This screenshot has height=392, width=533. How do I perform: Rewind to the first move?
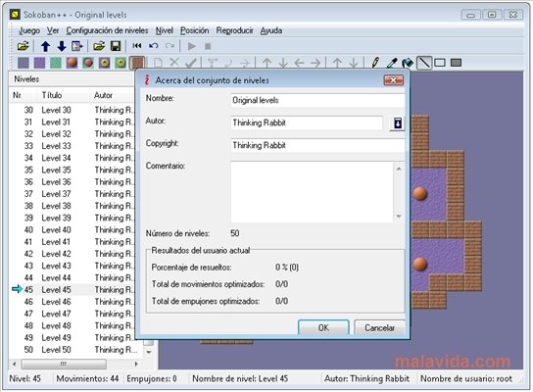pos(137,45)
